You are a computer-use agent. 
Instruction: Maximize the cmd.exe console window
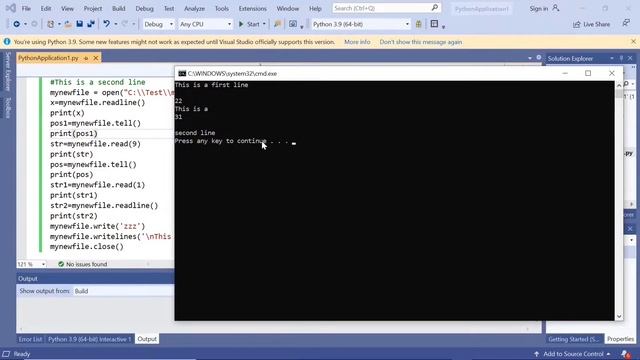pyautogui.click(x=588, y=73)
